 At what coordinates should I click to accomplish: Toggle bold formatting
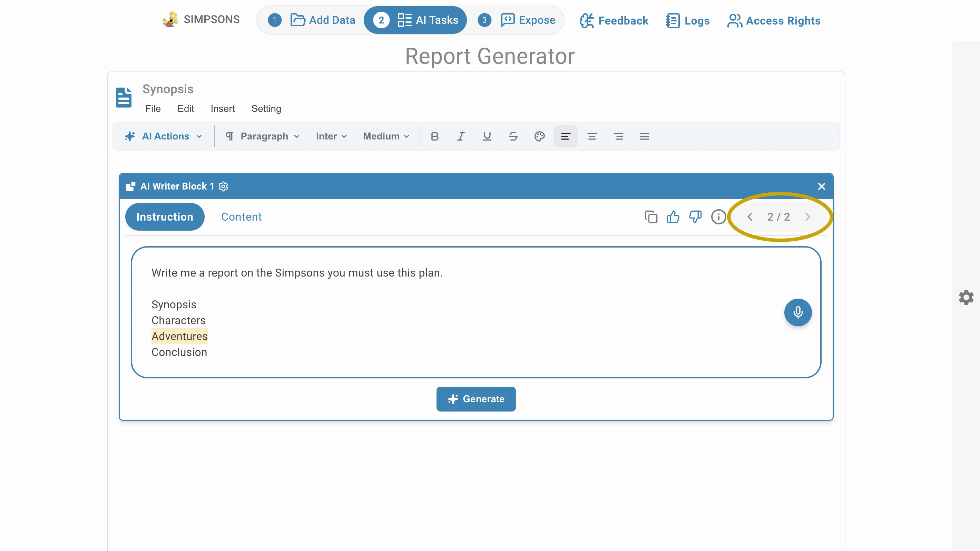pyautogui.click(x=435, y=136)
